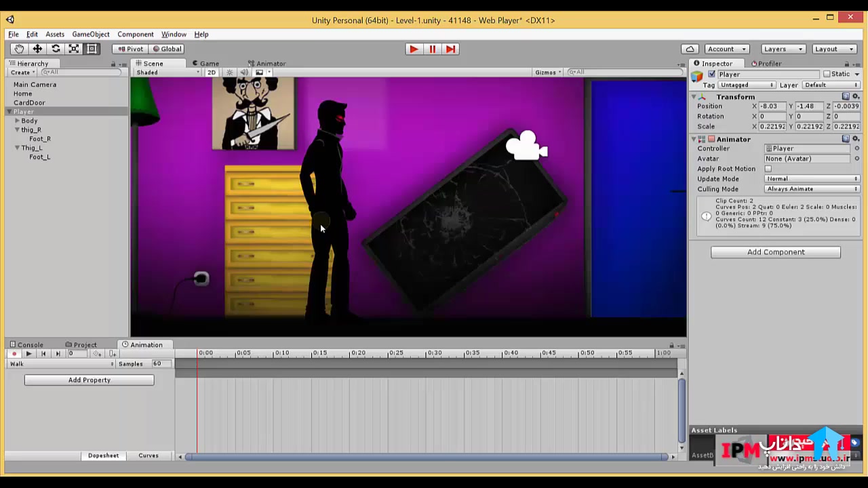Open the Layout dropdown
868x488 pixels.
click(833, 49)
